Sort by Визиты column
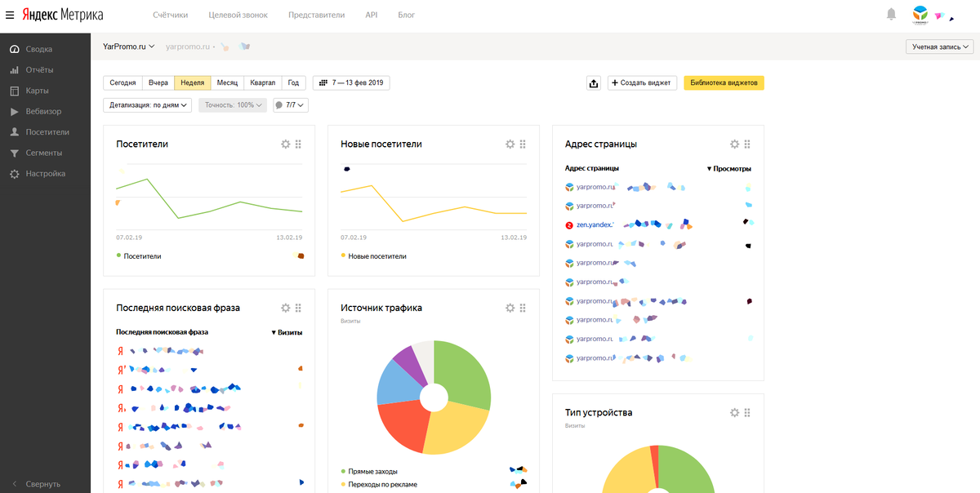Image resolution: width=980 pixels, height=493 pixels. (287, 332)
